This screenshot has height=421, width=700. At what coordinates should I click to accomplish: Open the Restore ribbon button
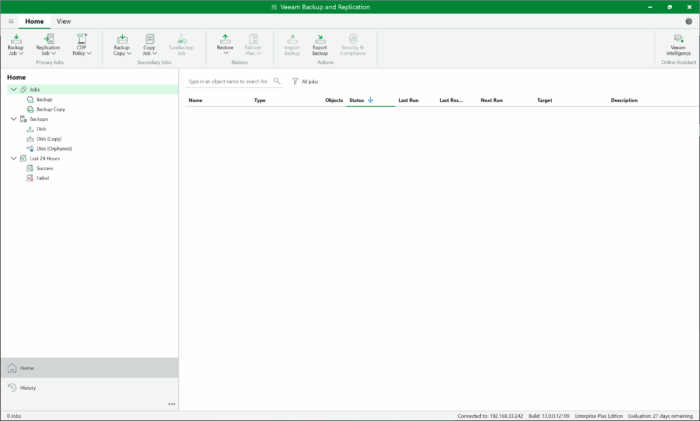[x=225, y=45]
